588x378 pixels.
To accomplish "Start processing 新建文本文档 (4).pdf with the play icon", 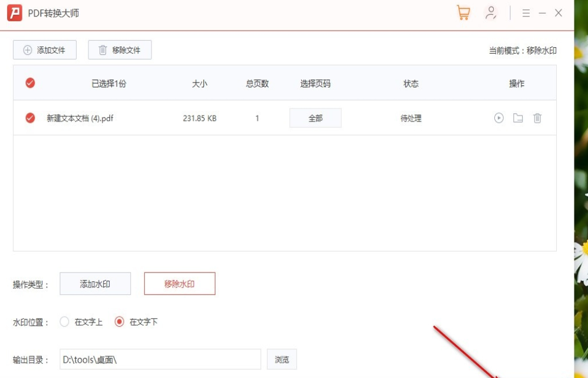I will [498, 117].
